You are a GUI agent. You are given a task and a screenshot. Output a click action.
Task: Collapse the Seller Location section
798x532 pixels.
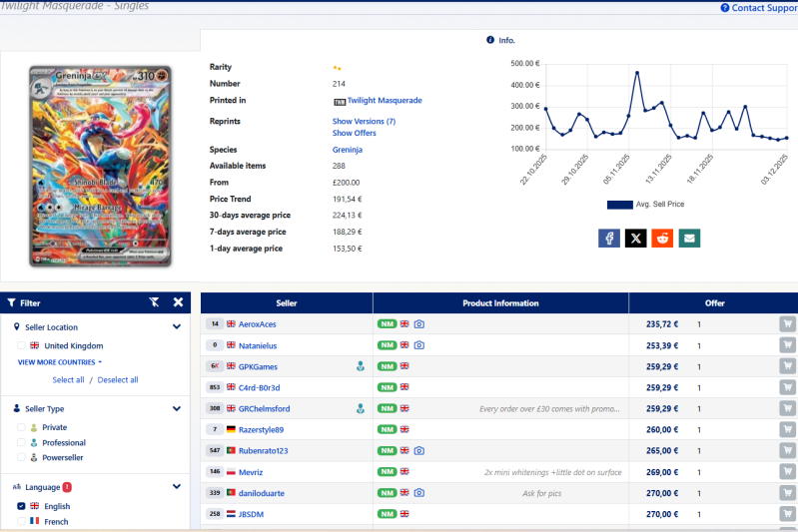[177, 326]
